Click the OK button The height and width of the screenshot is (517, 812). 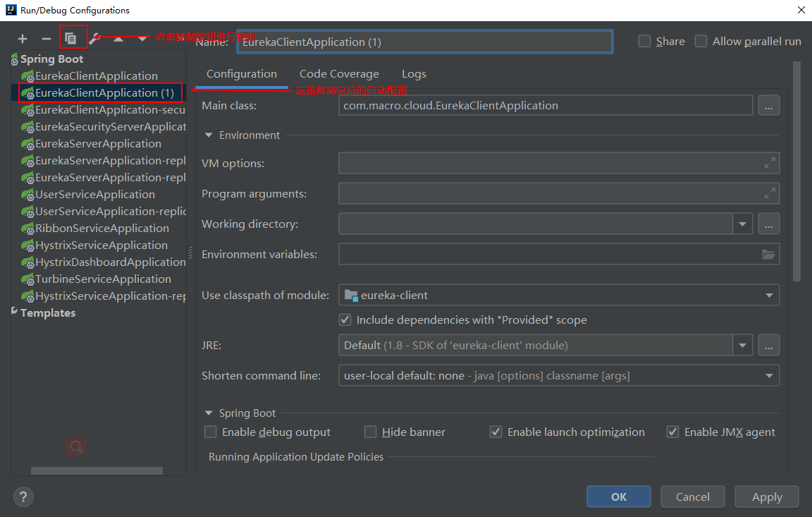click(x=619, y=497)
